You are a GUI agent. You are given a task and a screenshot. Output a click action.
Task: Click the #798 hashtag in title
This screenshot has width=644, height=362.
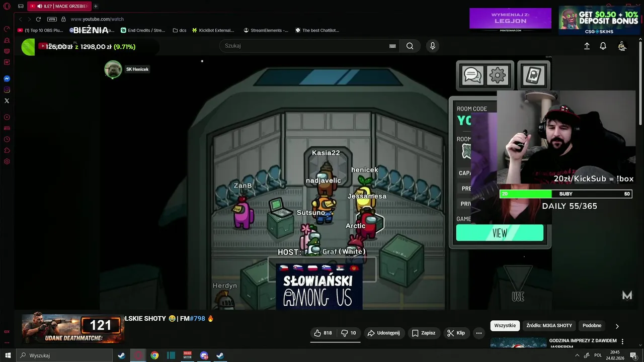click(197, 318)
